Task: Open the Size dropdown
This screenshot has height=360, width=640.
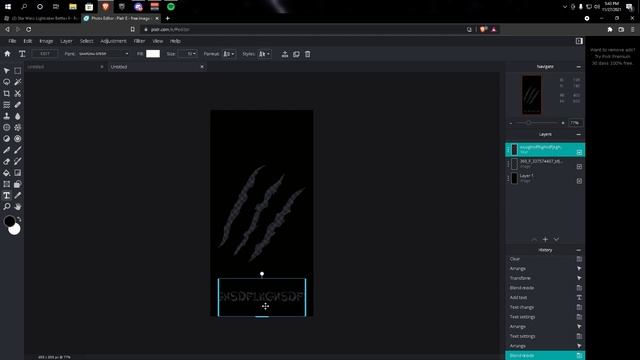Action: pyautogui.click(x=188, y=53)
